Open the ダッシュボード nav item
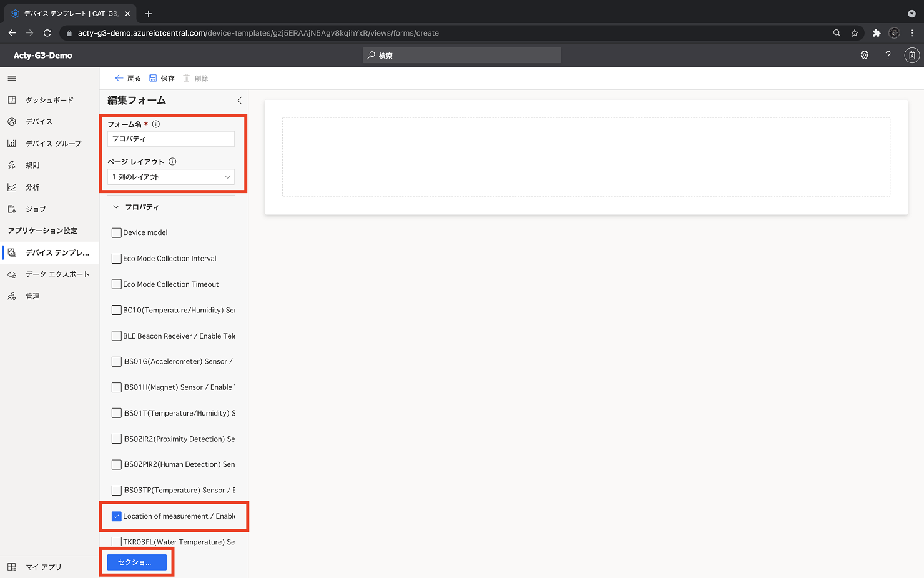The height and width of the screenshot is (578, 924). point(49,100)
